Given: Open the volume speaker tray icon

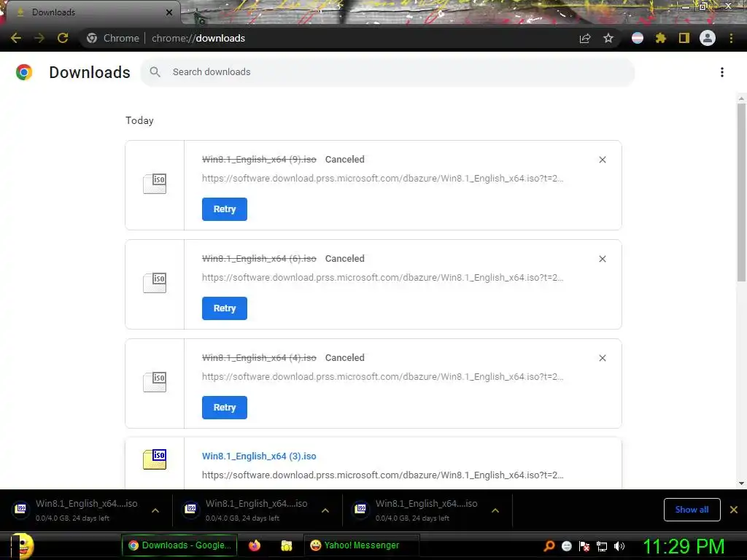Looking at the screenshot, I should (619, 546).
